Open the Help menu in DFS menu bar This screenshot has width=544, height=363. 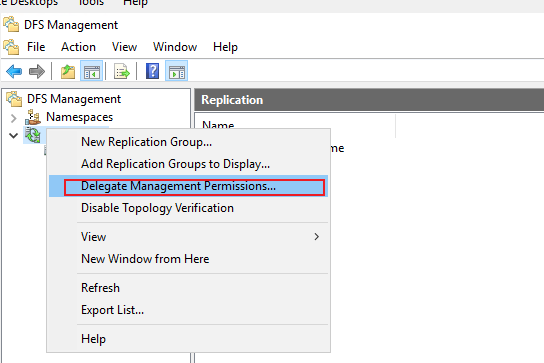(225, 47)
